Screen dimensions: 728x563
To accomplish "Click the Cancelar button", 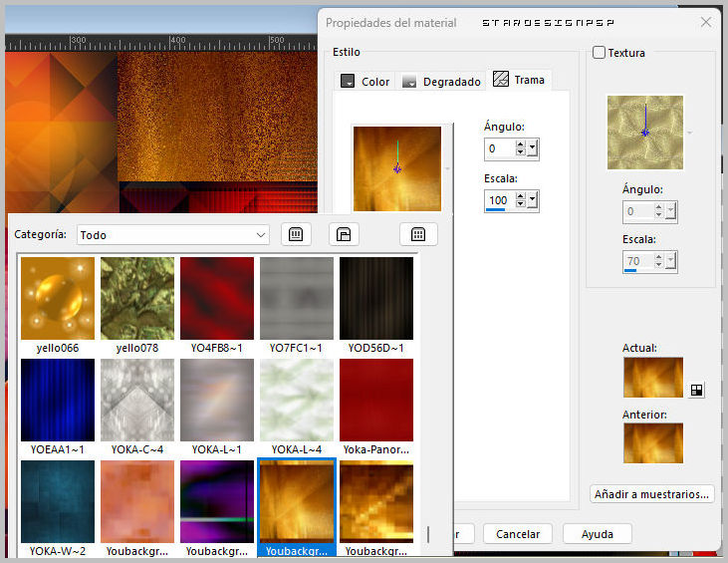I will (518, 534).
